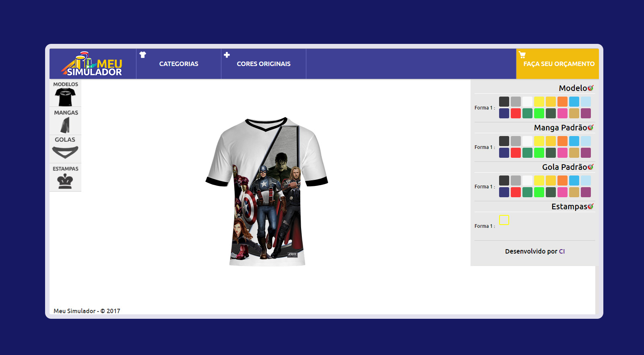Pick white swatch under Modelo
The height and width of the screenshot is (355, 644).
527,101
